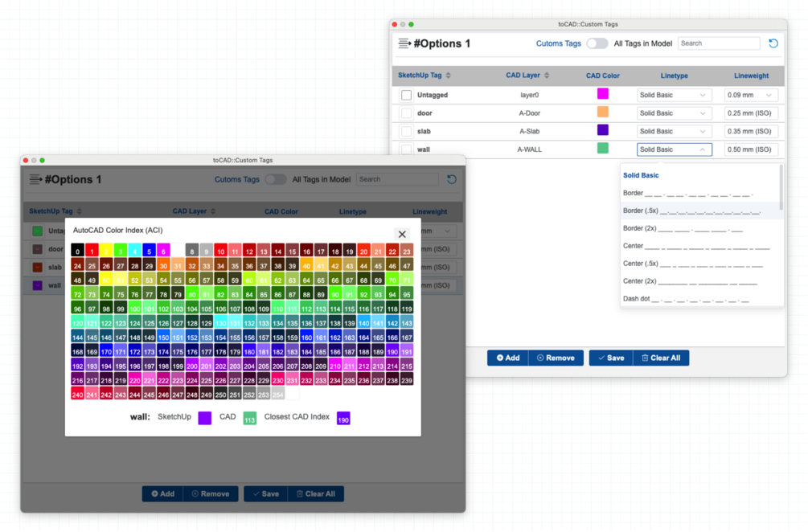Click Search field in left window

(x=397, y=180)
